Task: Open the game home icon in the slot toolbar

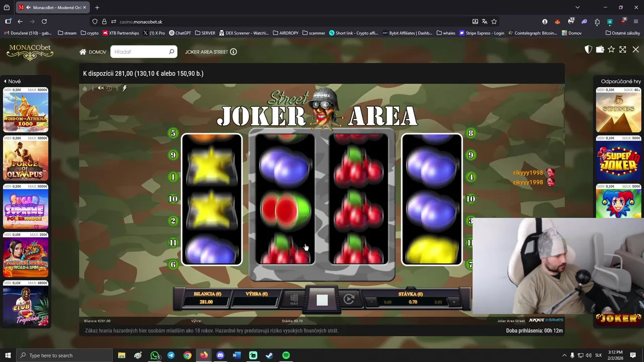Action: (x=85, y=88)
